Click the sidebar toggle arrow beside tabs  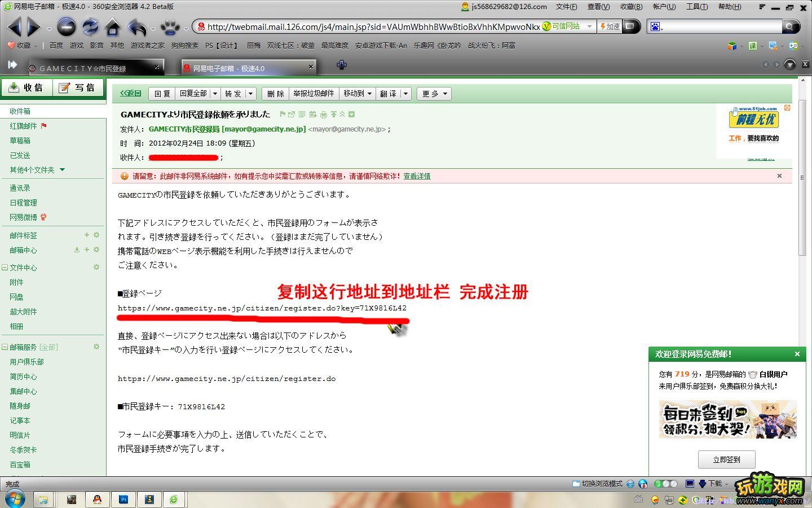pyautogui.click(x=12, y=64)
